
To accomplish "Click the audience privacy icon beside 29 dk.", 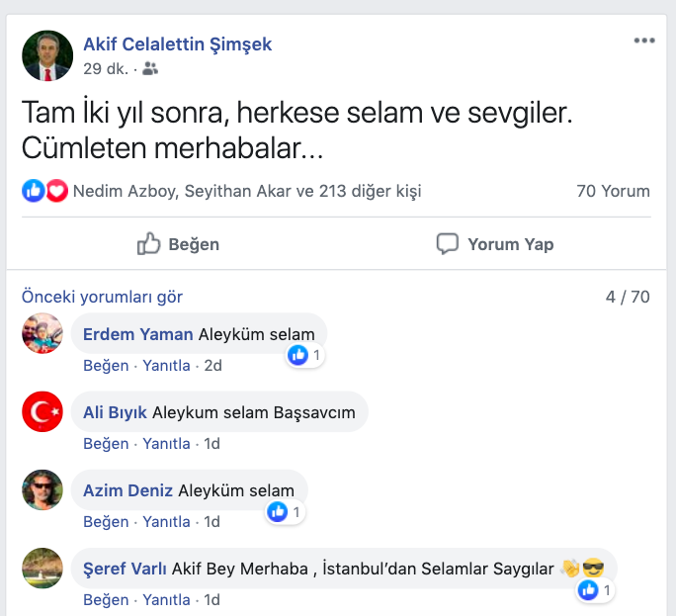I will 150,69.
